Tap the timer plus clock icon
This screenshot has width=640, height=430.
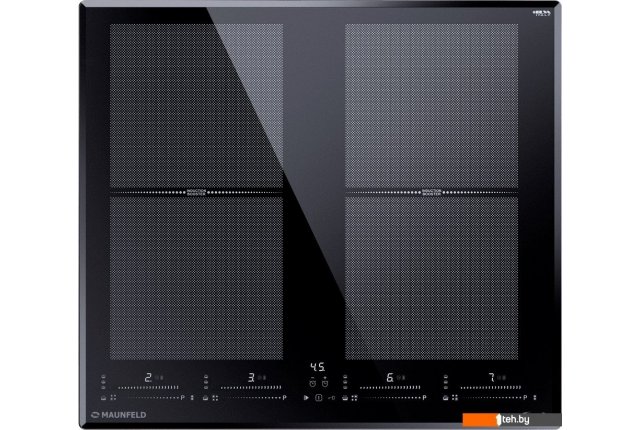[x=326, y=383]
